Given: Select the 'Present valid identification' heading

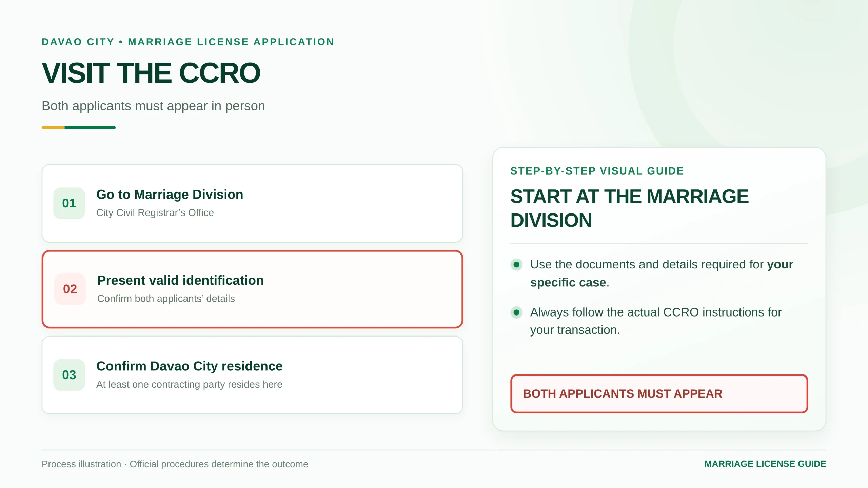Looking at the screenshot, I should click(180, 280).
